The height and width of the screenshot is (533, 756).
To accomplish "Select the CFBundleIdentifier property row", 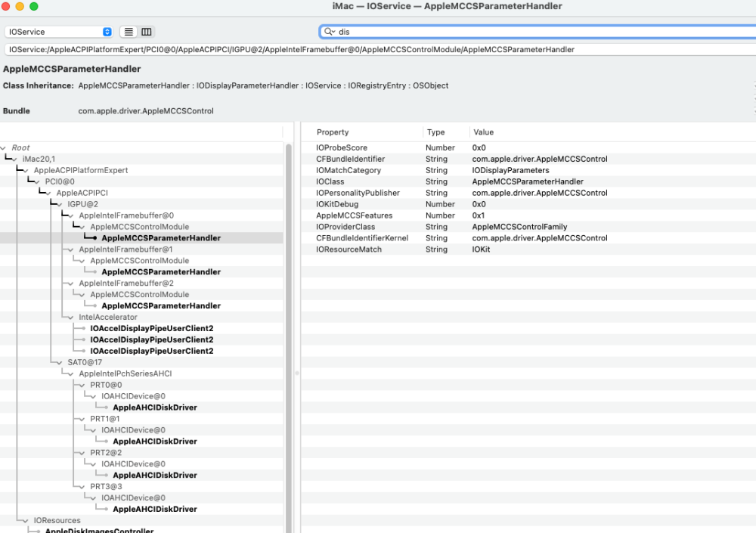I will click(528, 160).
